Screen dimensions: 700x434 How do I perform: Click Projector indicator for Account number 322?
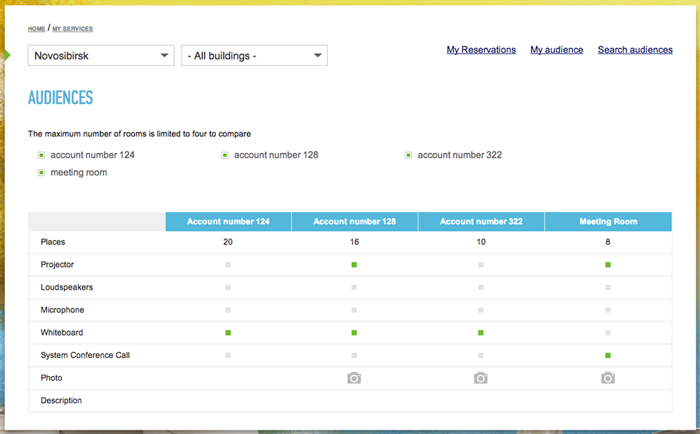[481, 265]
